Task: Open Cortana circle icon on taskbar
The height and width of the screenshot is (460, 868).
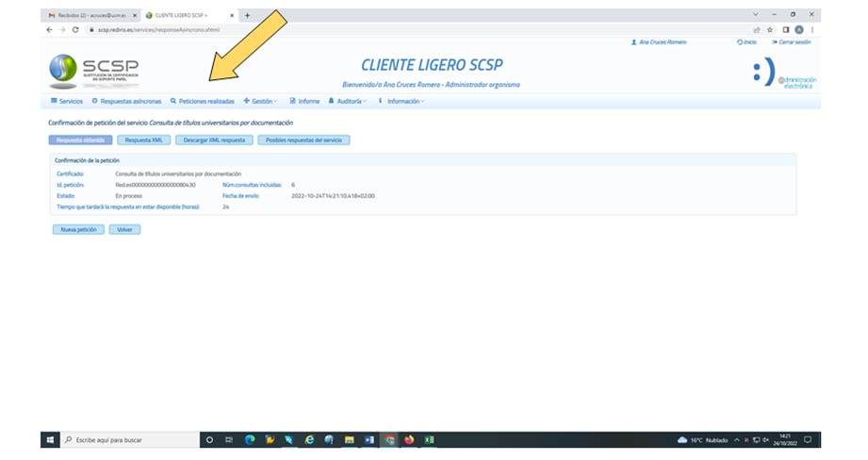Action: (x=209, y=440)
